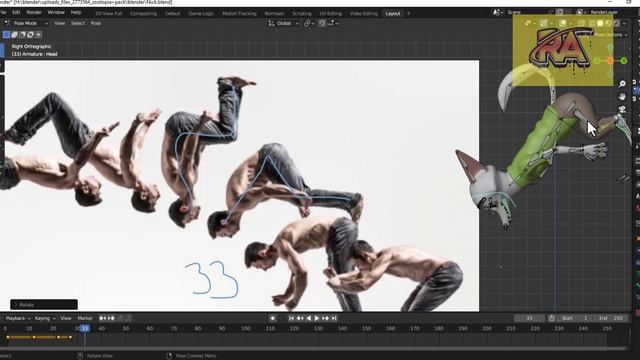The image size is (640, 360).
Task: Switch to the UV Editing workspace tab
Action: (330, 13)
